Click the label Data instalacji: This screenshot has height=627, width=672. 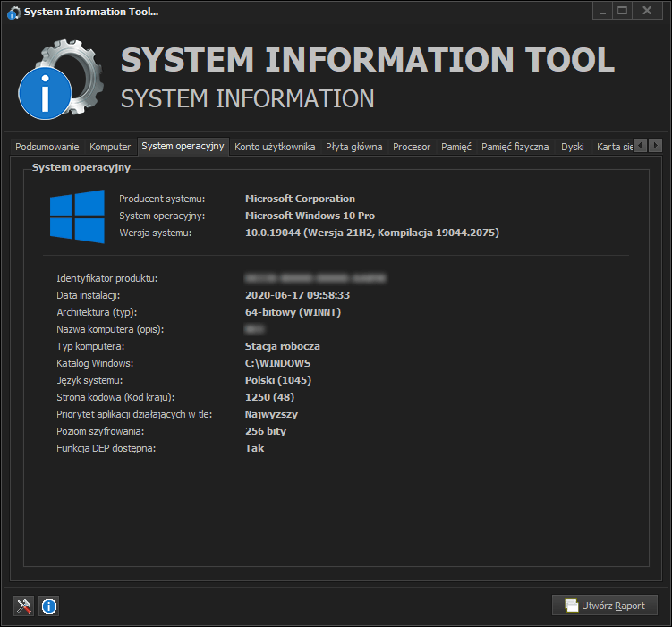pyautogui.click(x=89, y=295)
